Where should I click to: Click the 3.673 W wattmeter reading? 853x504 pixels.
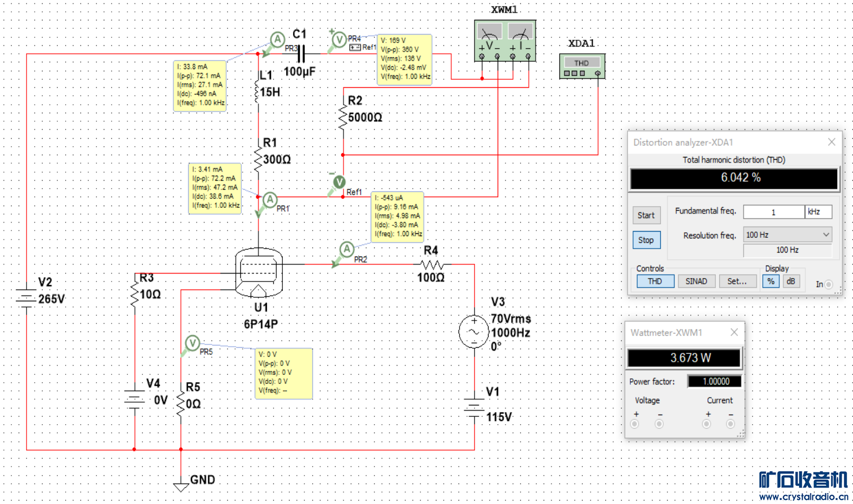tap(684, 358)
